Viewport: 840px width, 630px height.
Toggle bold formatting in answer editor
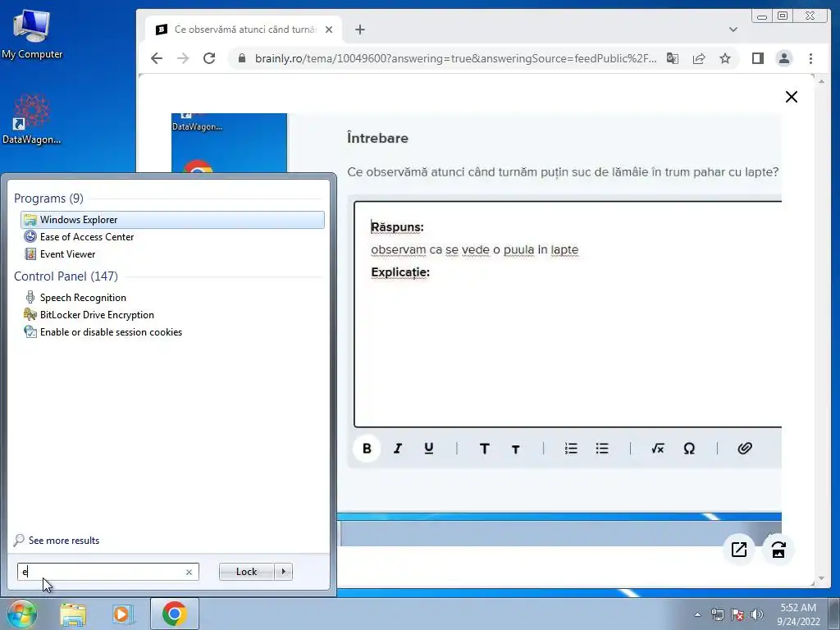click(367, 449)
